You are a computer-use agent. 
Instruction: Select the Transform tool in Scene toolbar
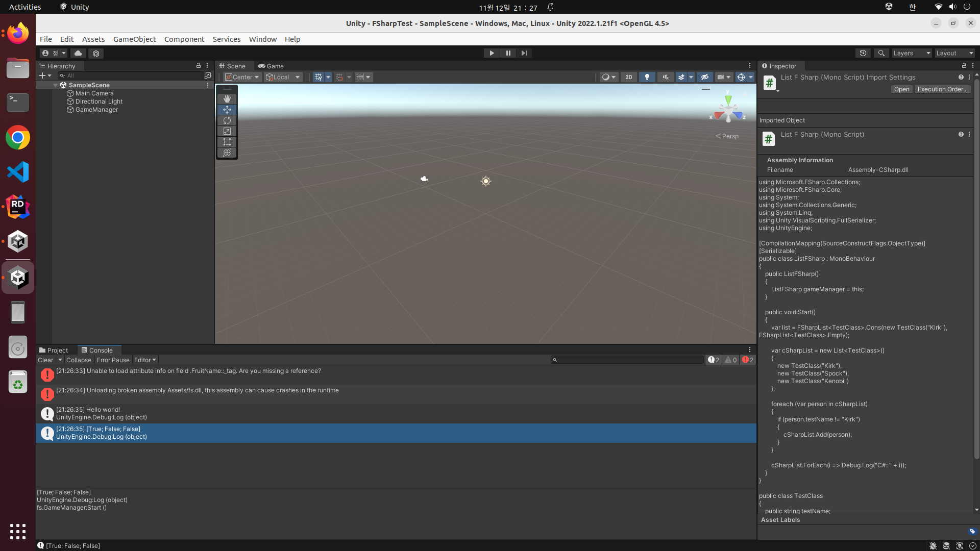click(x=227, y=153)
